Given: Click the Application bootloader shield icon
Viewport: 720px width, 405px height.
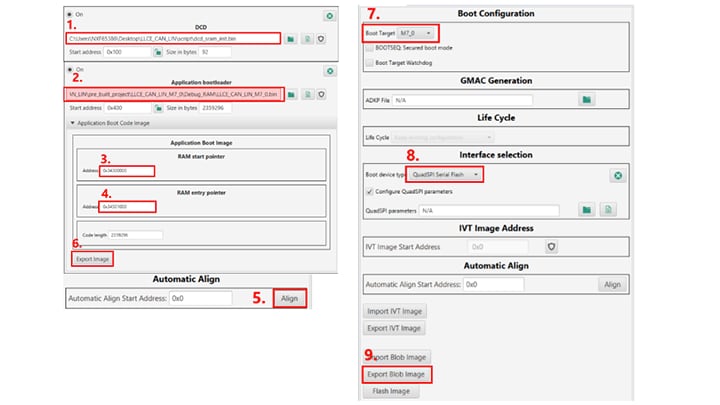Looking at the screenshot, I should point(321,94).
